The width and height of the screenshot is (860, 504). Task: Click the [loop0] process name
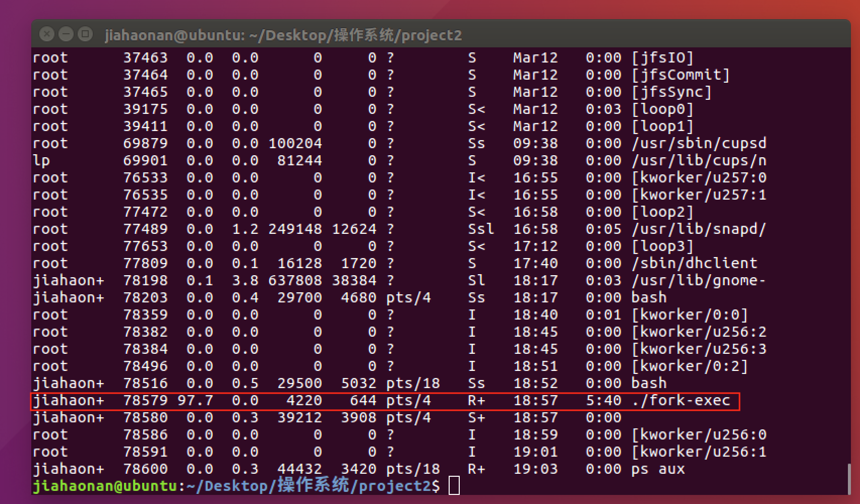click(x=663, y=109)
